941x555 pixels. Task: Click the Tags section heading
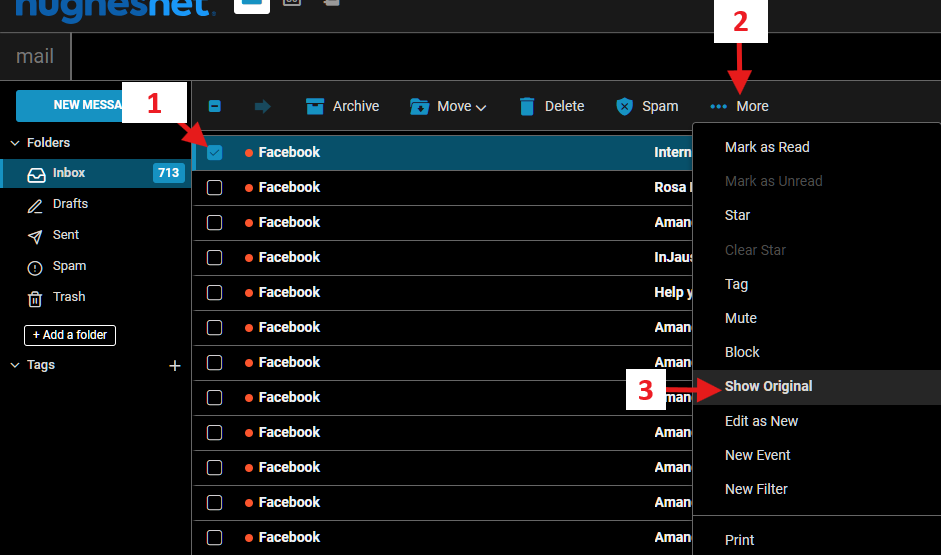pos(41,365)
